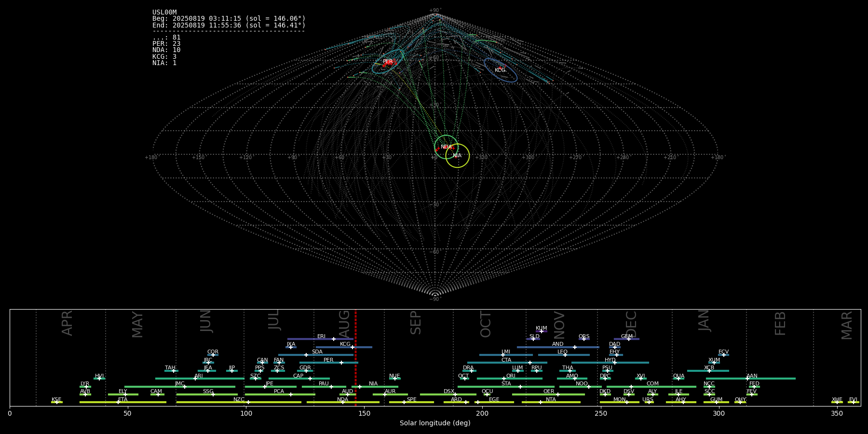
Task: Click the KSE shower label
Action: pos(56,400)
